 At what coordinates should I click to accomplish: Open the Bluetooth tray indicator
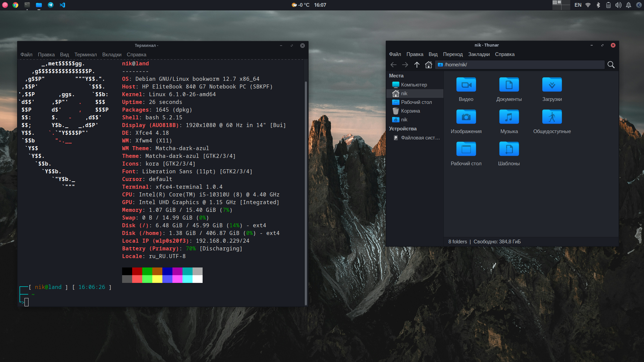pyautogui.click(x=598, y=5)
